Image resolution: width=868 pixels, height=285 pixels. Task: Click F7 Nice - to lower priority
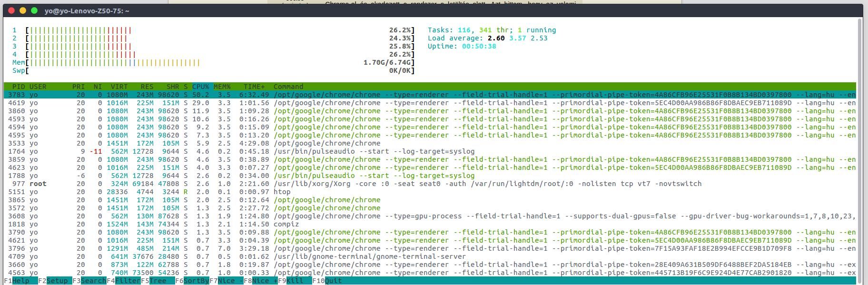coord(226,281)
